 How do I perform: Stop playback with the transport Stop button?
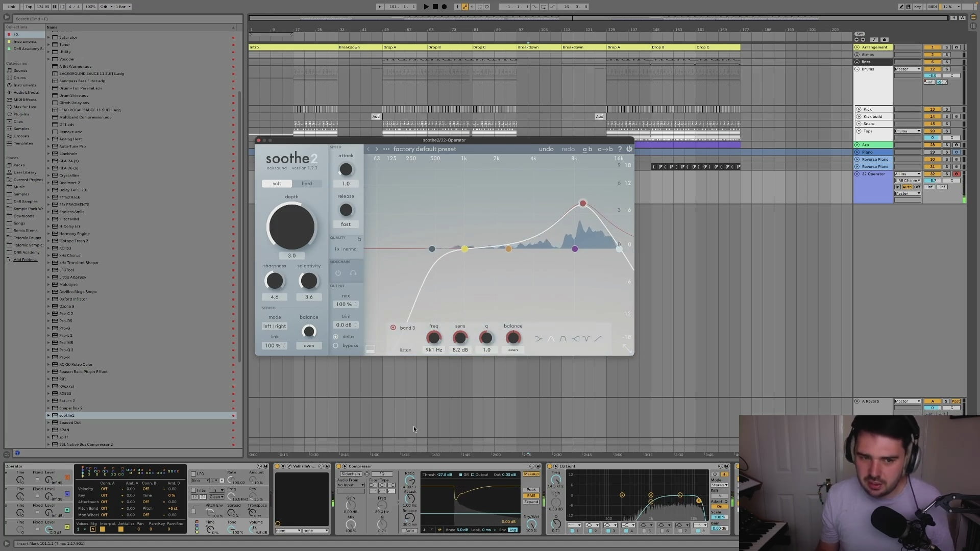(435, 7)
